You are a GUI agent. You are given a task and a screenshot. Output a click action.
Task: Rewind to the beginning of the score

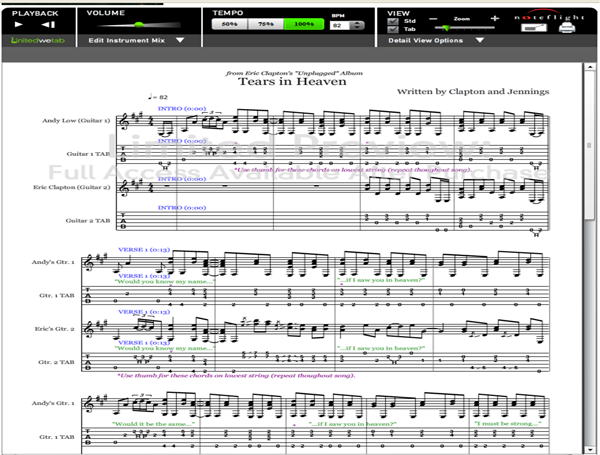pyautogui.click(x=48, y=24)
